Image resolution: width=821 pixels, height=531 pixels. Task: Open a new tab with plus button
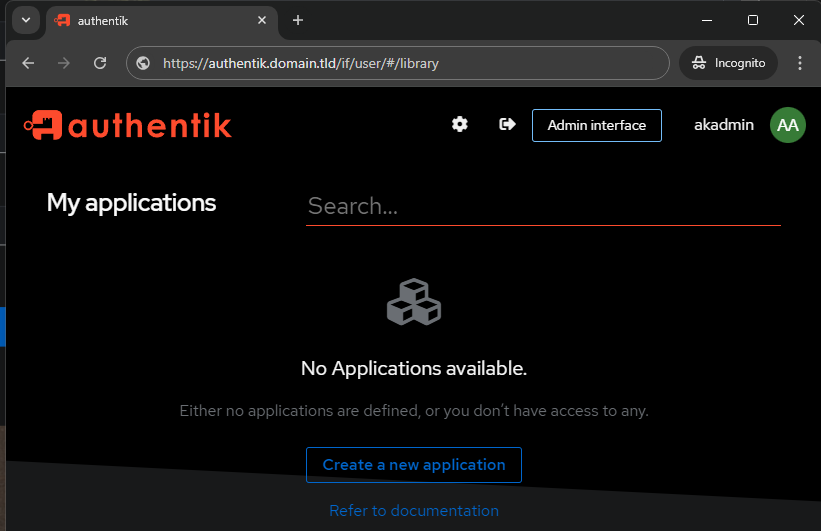point(298,20)
